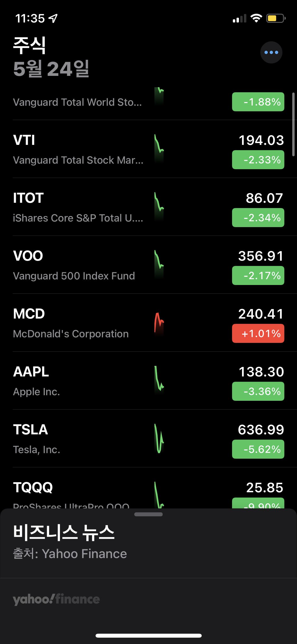Tap the AAPL -3.36% change badge
Image resolution: width=297 pixels, height=644 pixels.
pyautogui.click(x=258, y=391)
